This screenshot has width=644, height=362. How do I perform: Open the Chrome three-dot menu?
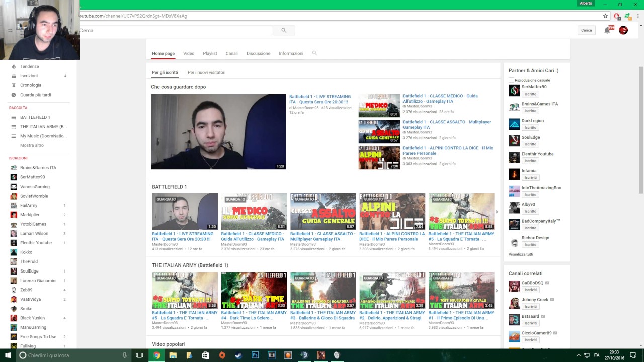pos(638,16)
